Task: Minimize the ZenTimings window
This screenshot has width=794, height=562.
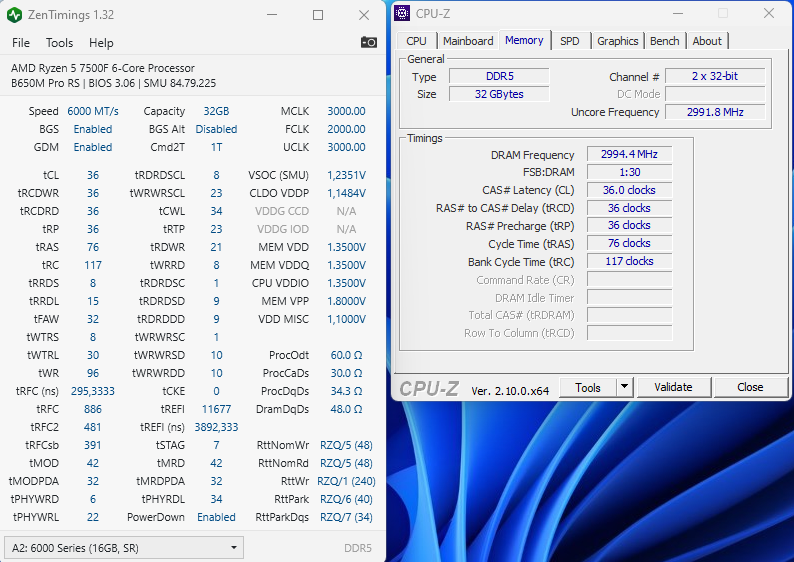Action: pos(272,15)
